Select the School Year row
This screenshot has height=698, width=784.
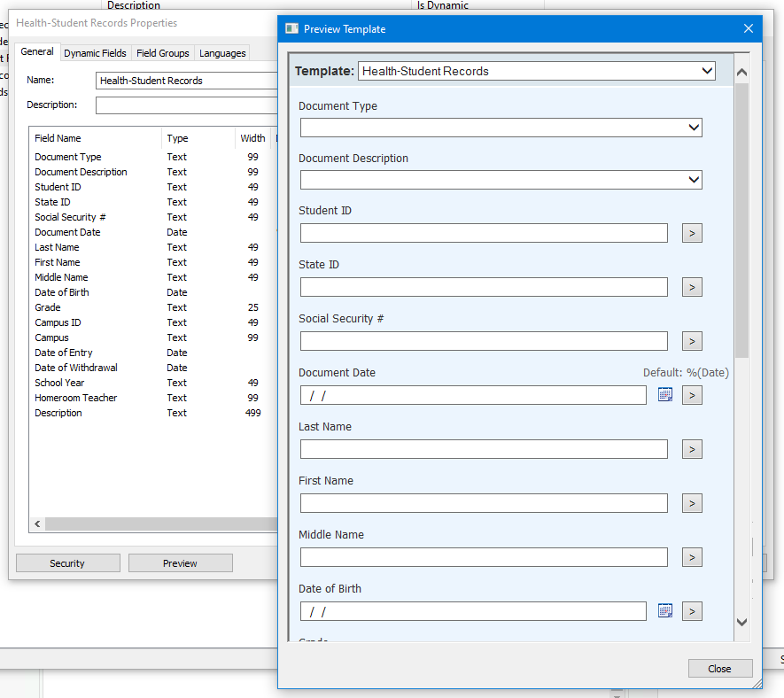click(152, 383)
